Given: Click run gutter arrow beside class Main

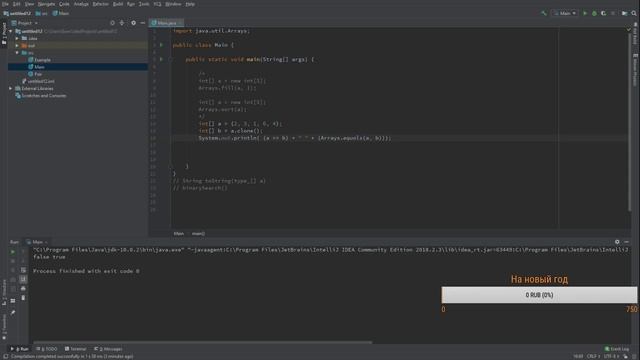Looking at the screenshot, I should [161, 45].
